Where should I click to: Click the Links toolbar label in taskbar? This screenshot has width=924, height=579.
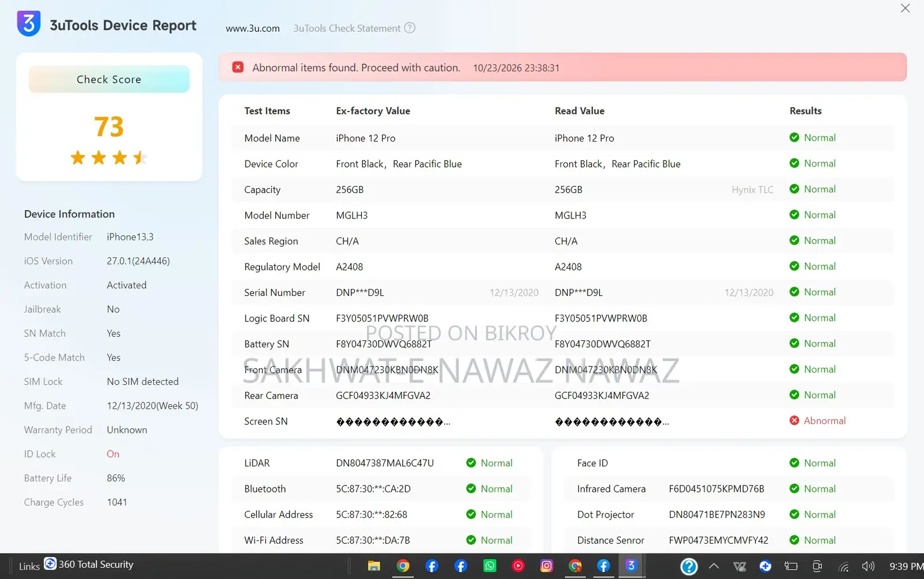click(x=29, y=566)
